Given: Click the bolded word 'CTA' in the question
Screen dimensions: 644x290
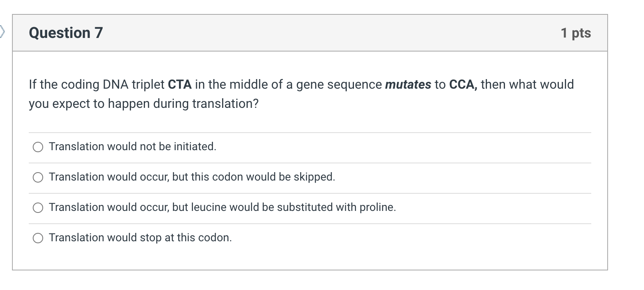Looking at the screenshot, I should 179,84.
